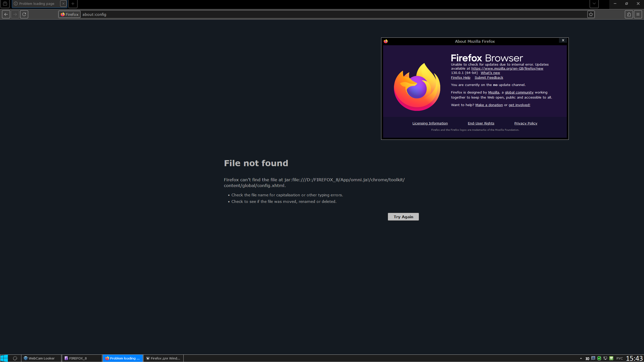
Task: Open the list all tabs chevron
Action: [x=594, y=4]
